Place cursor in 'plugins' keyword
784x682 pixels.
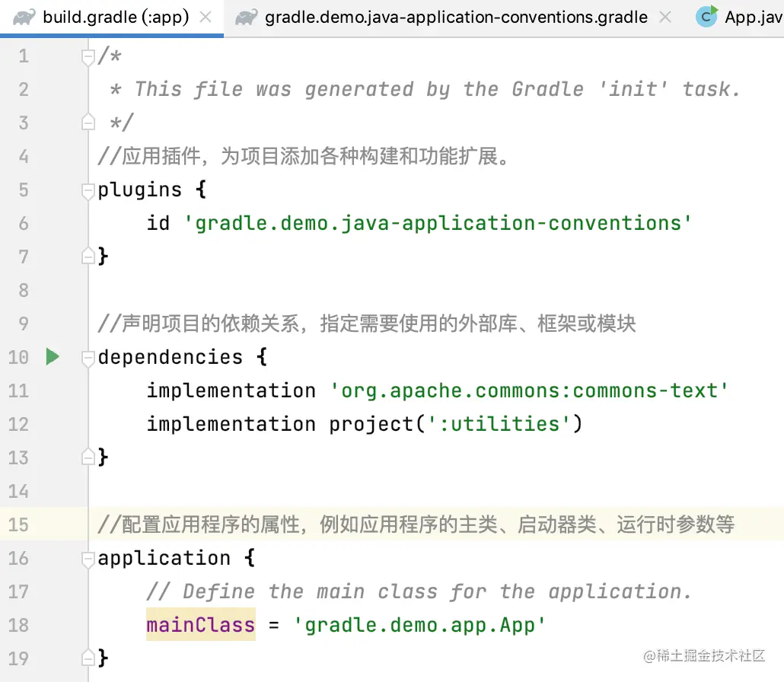click(x=139, y=190)
